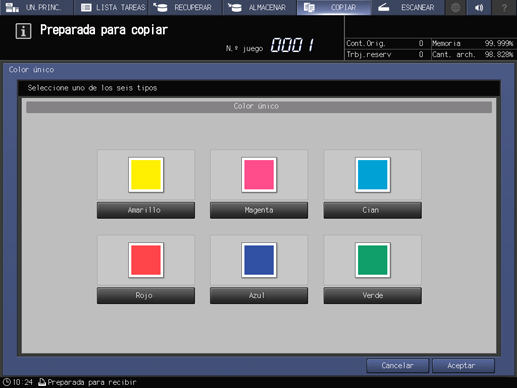This screenshot has width=517, height=388.
Task: Click the Cant. arch. 98.828% value
Action: point(499,54)
